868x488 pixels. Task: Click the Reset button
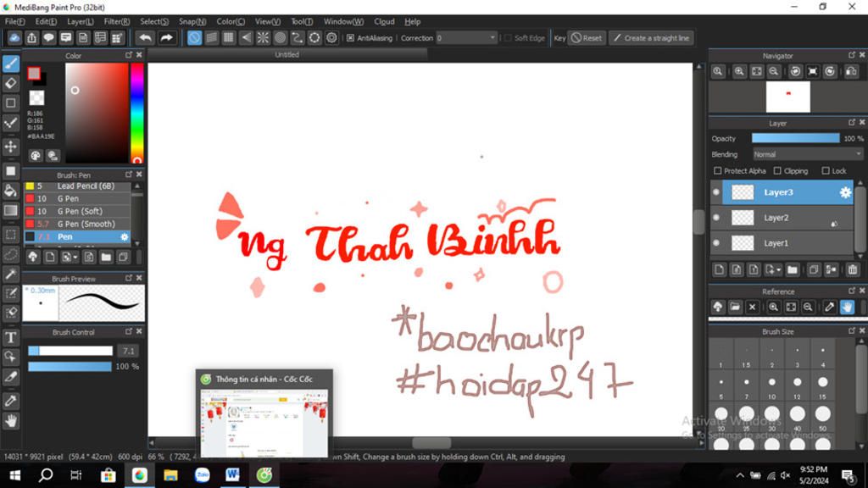click(x=587, y=37)
